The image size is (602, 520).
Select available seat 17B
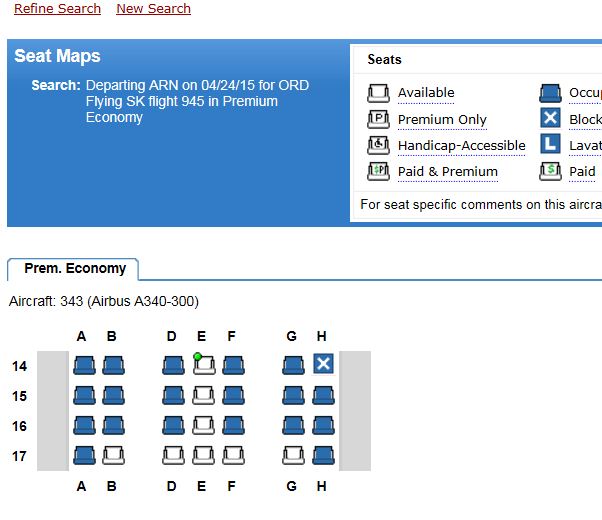pos(113,456)
